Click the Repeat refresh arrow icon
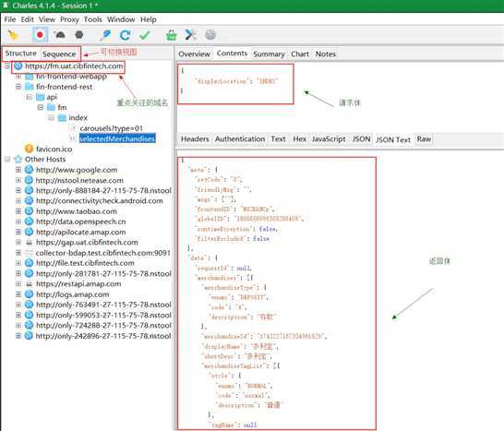The image size is (504, 431). click(125, 35)
